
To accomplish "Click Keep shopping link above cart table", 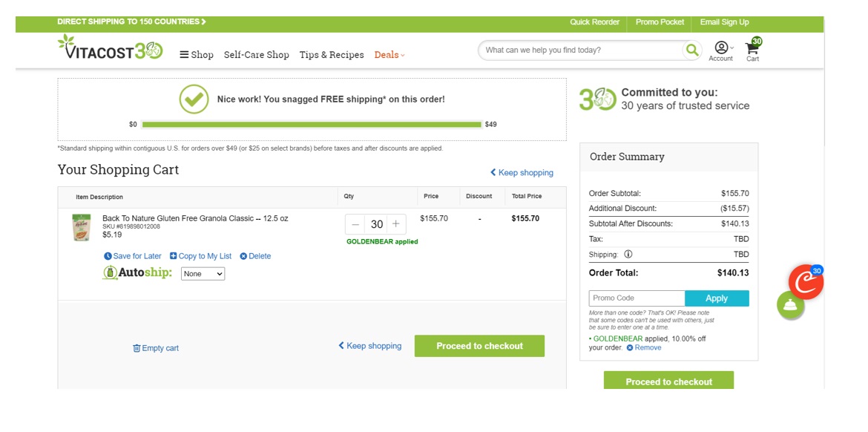I will pos(522,173).
